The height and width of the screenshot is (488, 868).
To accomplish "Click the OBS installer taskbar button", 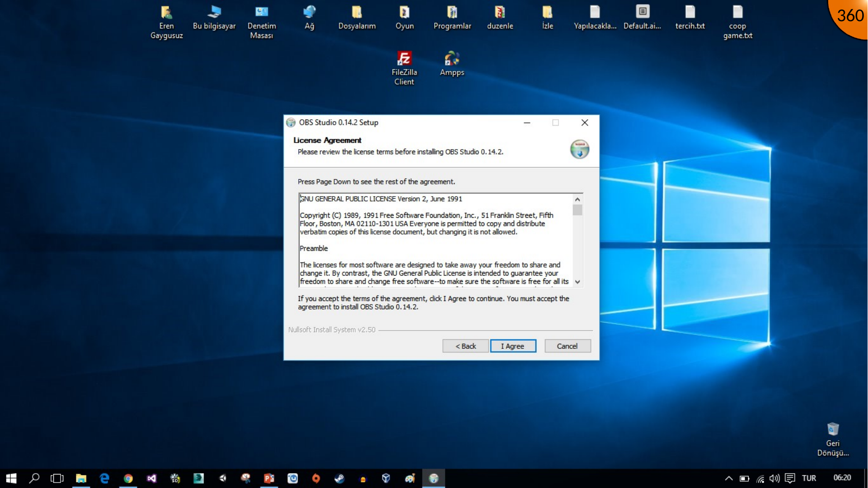I will [x=433, y=478].
